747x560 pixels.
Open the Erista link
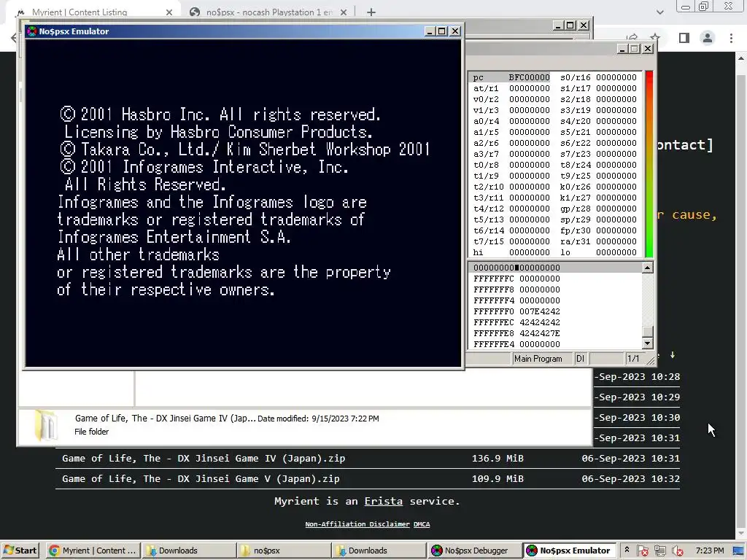[x=384, y=501]
